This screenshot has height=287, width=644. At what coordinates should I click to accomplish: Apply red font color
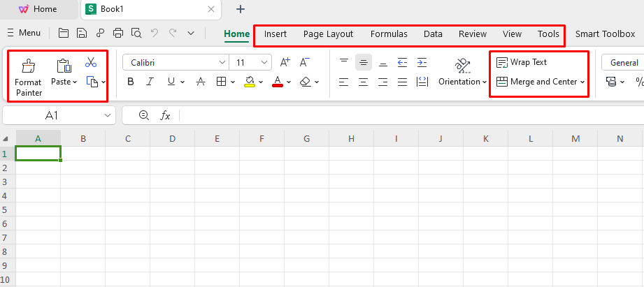click(x=278, y=82)
